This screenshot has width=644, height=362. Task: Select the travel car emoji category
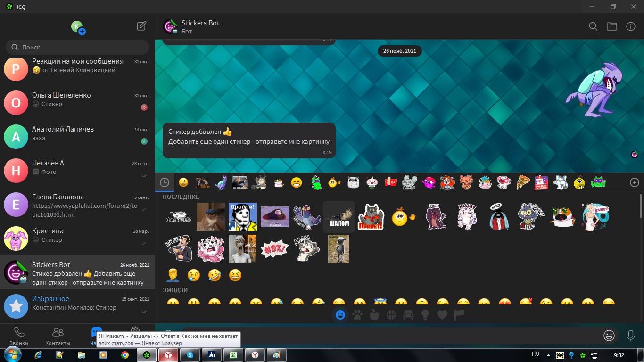[x=408, y=314]
